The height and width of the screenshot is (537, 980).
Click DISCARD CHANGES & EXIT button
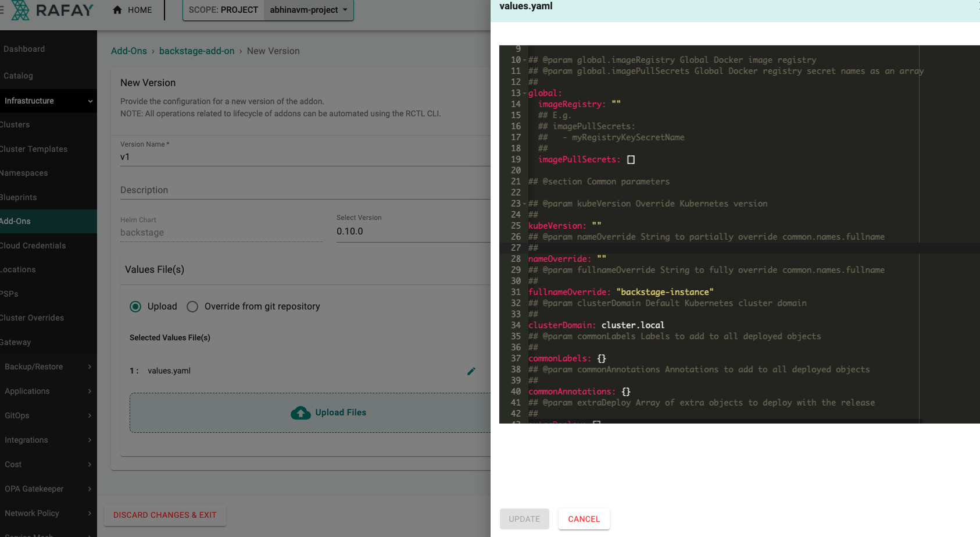pos(164,515)
